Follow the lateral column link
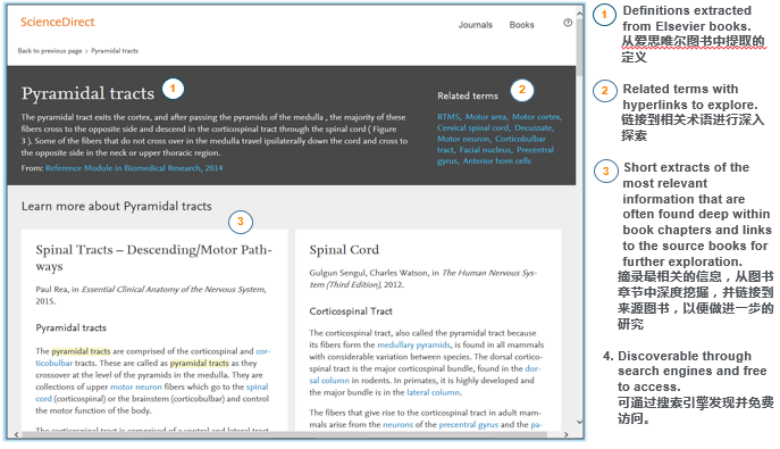The image size is (780, 449). pos(433,392)
